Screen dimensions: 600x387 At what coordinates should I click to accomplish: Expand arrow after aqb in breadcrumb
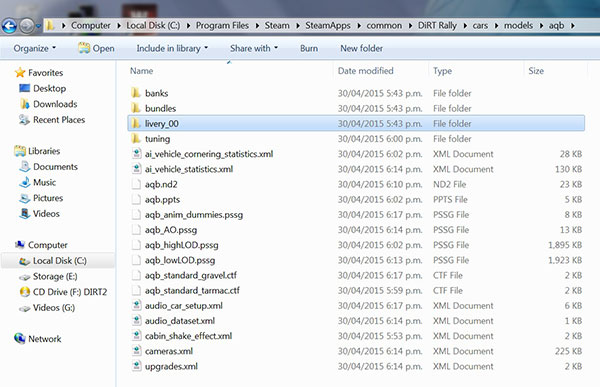coord(572,26)
